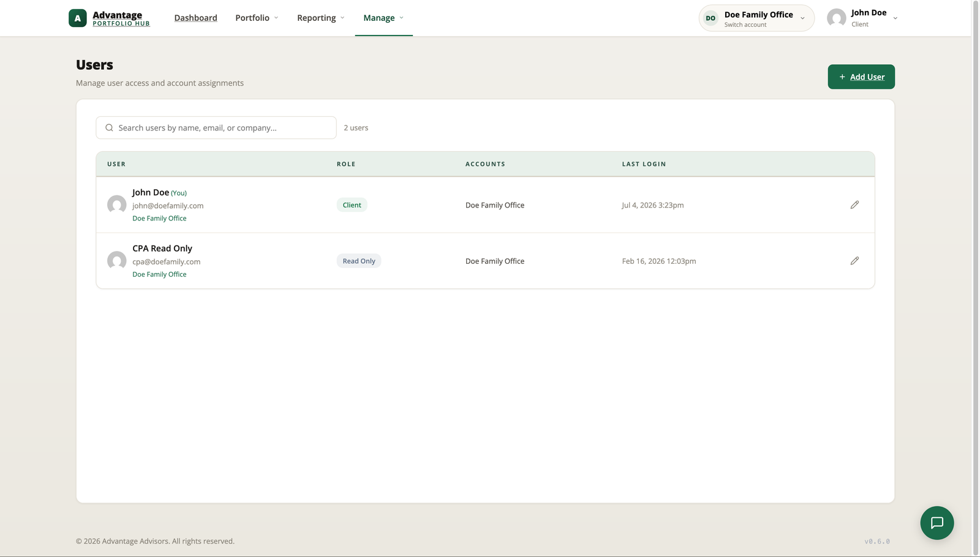The height and width of the screenshot is (557, 980).
Task: Edit John Doe user with pencil icon
Action: tap(854, 205)
